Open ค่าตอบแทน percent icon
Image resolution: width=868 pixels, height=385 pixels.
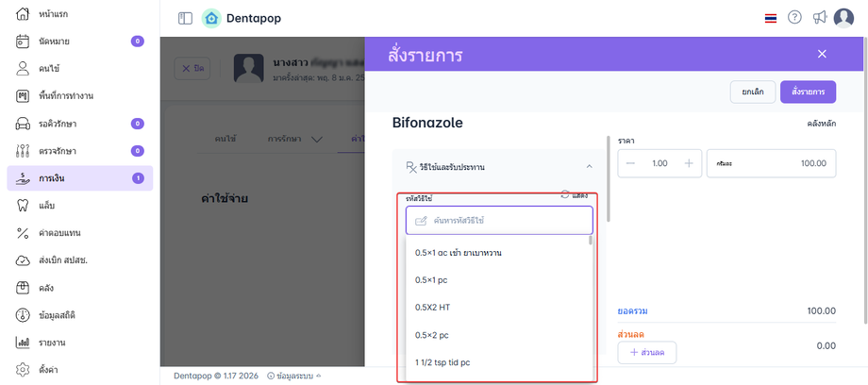[24, 232]
